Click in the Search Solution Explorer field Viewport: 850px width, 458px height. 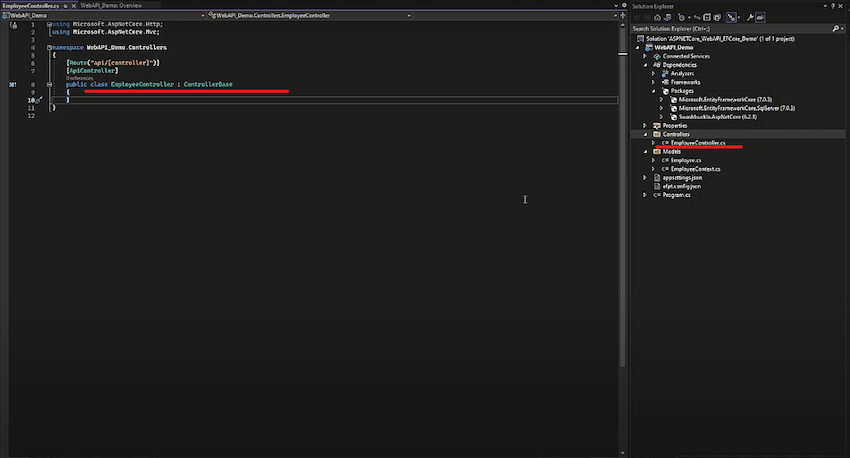pos(731,29)
